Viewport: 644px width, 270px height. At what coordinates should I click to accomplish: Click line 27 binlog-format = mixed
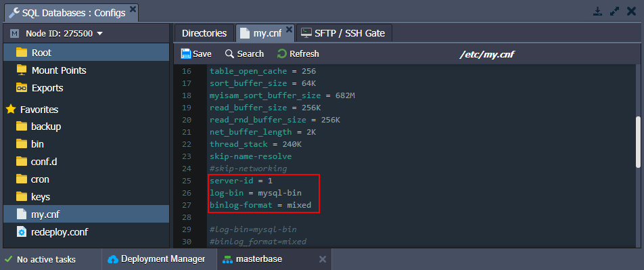[260, 204]
